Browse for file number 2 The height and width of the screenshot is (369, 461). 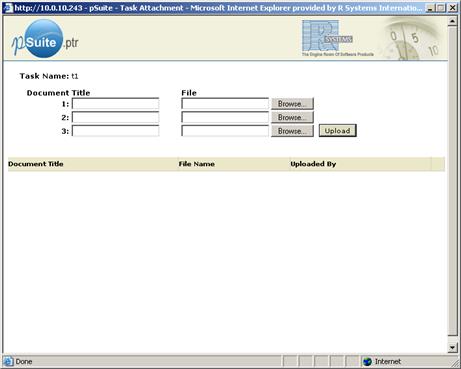(x=292, y=117)
